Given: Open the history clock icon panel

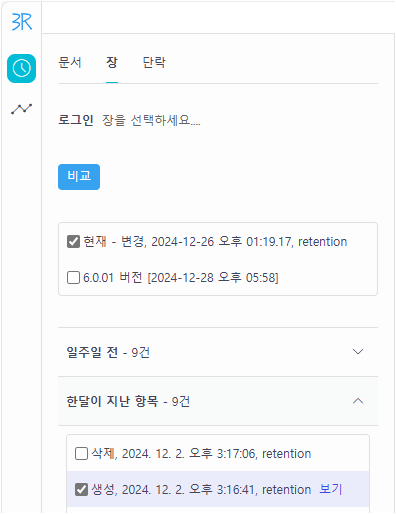Looking at the screenshot, I should 21,68.
